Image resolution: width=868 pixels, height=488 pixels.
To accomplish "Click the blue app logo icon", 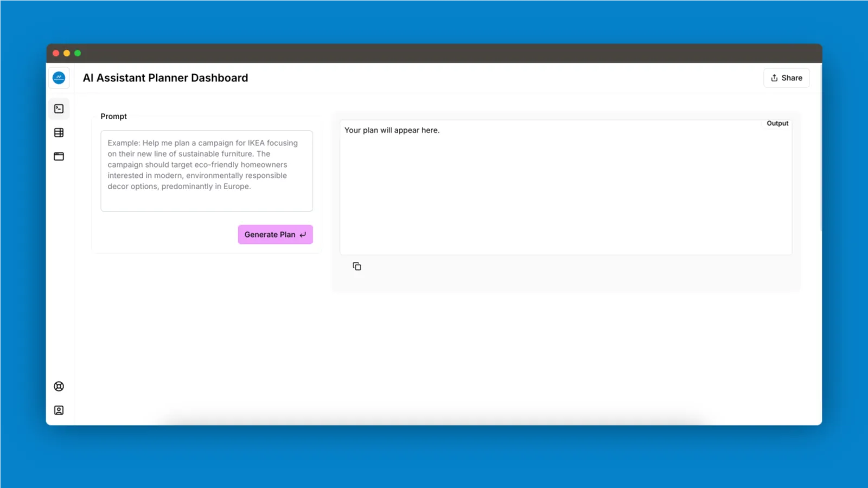I will [59, 78].
